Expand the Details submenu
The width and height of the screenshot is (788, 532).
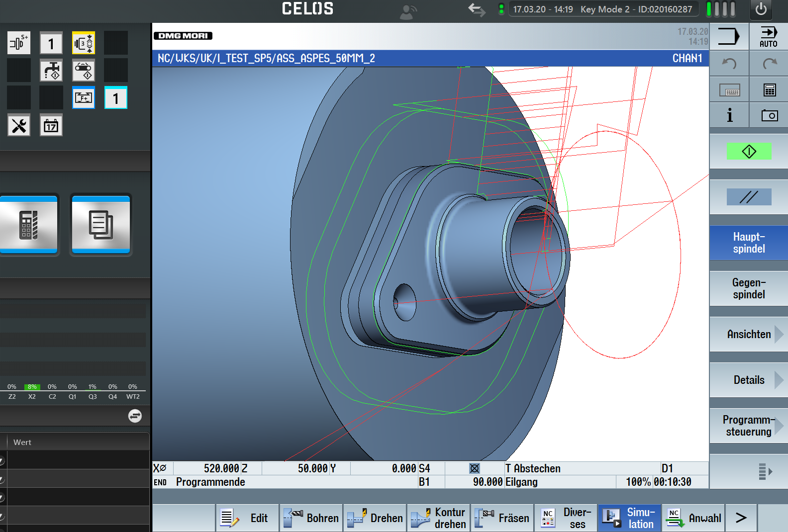click(749, 380)
